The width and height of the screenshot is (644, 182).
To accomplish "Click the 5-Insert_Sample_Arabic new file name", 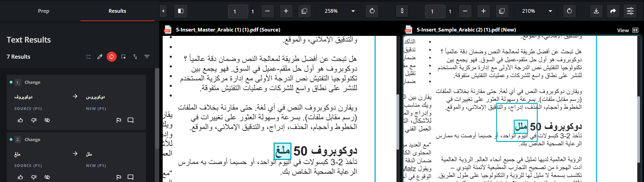I will pos(466,30).
